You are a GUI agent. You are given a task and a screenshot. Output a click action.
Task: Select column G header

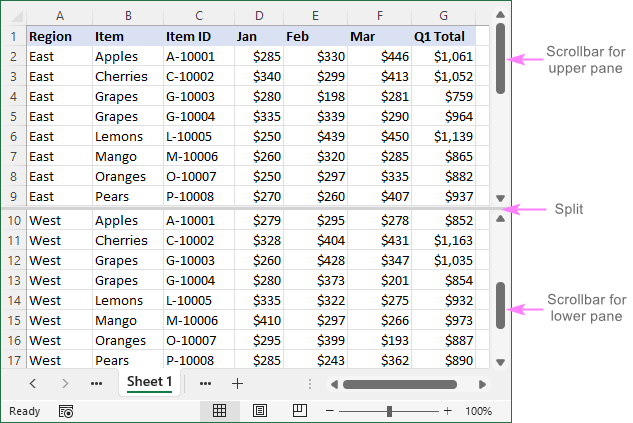(x=443, y=16)
